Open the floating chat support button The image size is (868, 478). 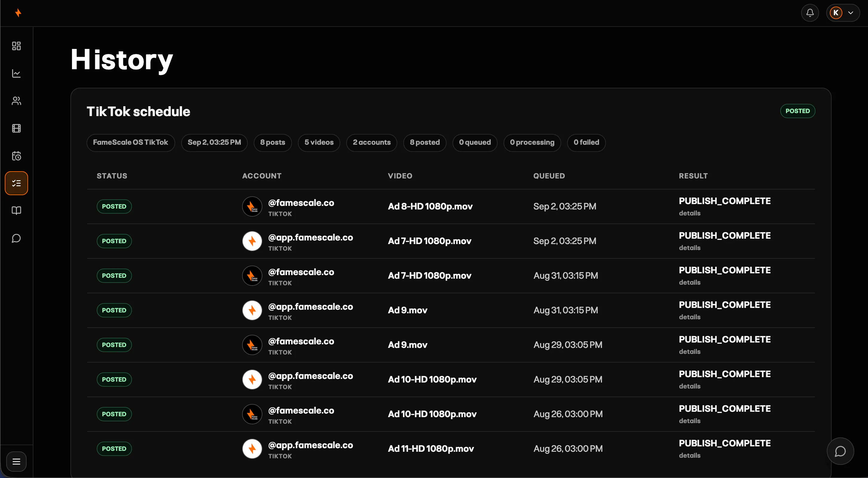coord(840,451)
